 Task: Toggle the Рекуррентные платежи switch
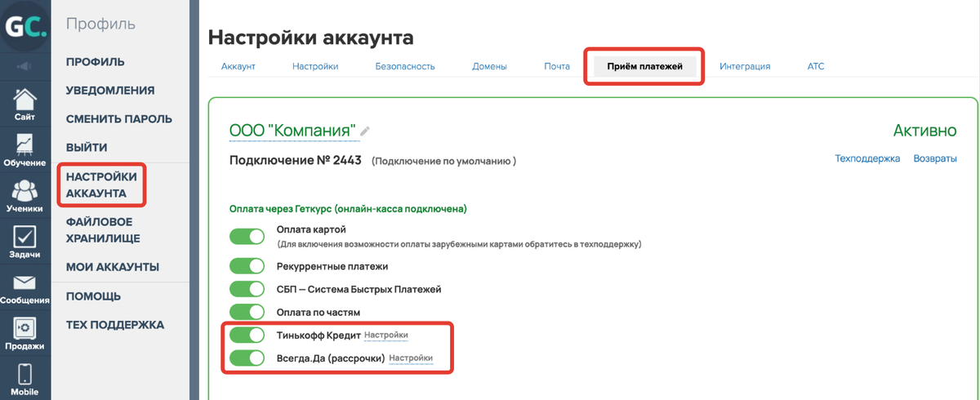coord(247,266)
